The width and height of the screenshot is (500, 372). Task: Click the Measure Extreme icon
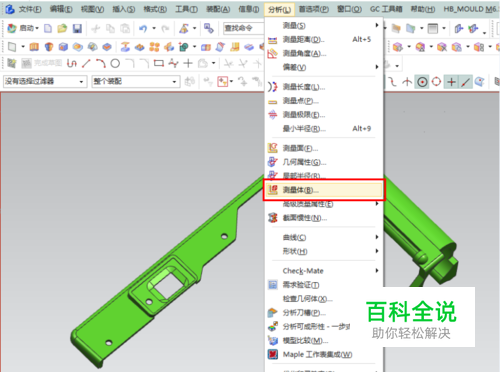click(273, 115)
